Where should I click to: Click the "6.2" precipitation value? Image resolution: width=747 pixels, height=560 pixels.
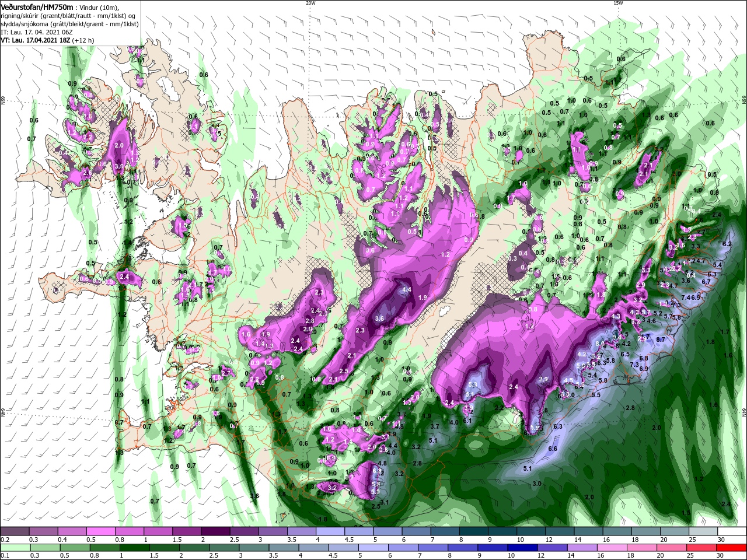point(727,244)
